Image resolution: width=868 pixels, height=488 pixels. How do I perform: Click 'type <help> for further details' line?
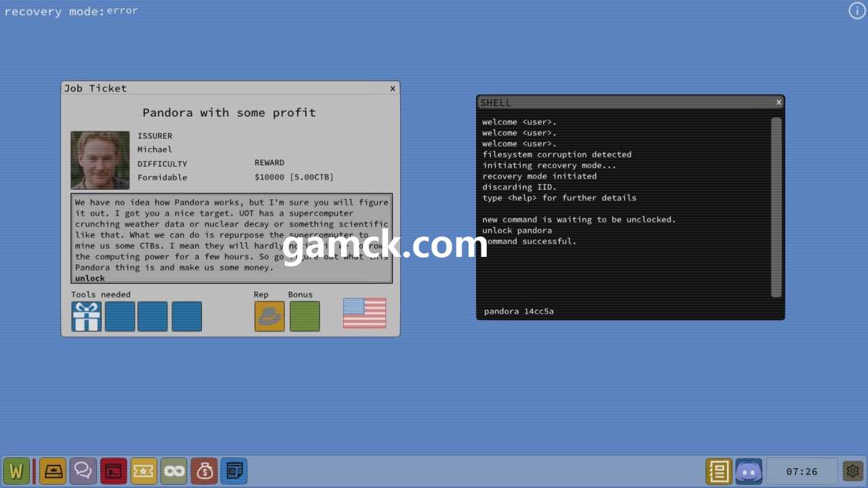point(559,198)
